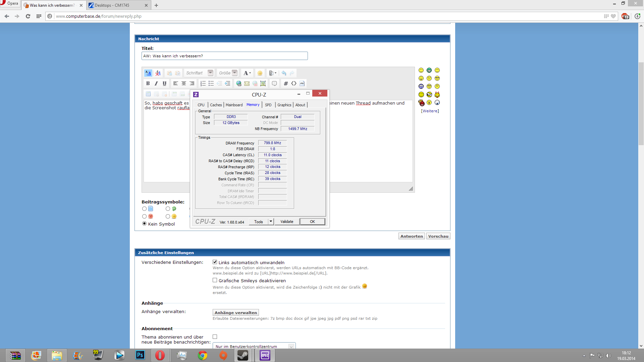
Task: Switch to the 'Desktops - CM1745' browser tab
Action: point(118,5)
